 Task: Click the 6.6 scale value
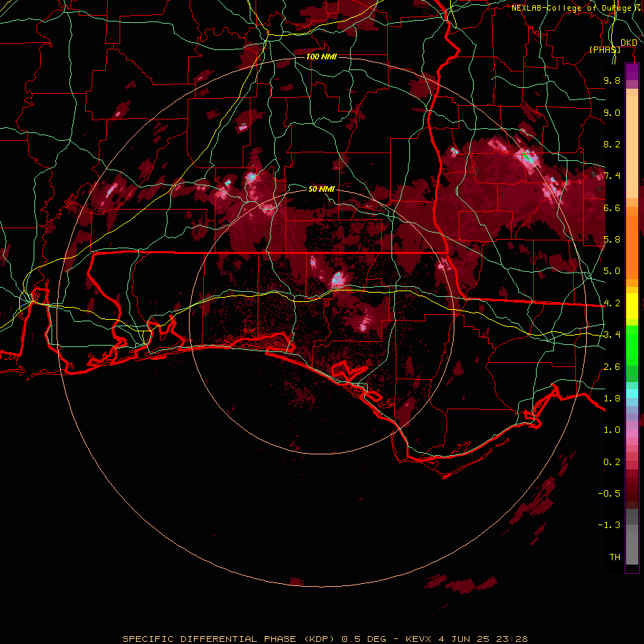(612, 208)
